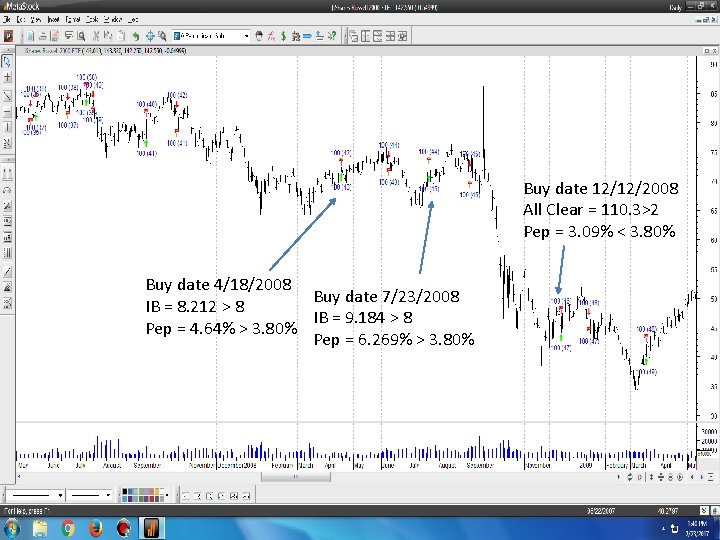Open the File menu
The height and width of the screenshot is (540, 720).
point(6,20)
